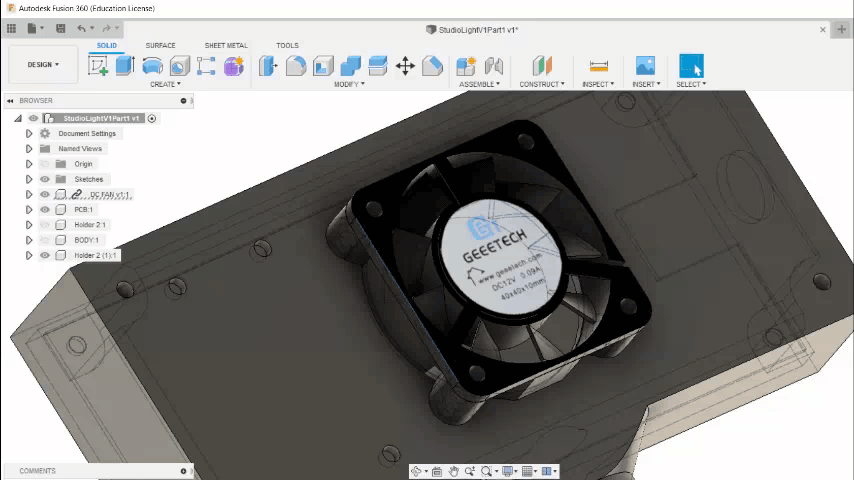Image resolution: width=854 pixels, height=480 pixels.
Task: Open the File menu document icon
Action: tap(32, 28)
